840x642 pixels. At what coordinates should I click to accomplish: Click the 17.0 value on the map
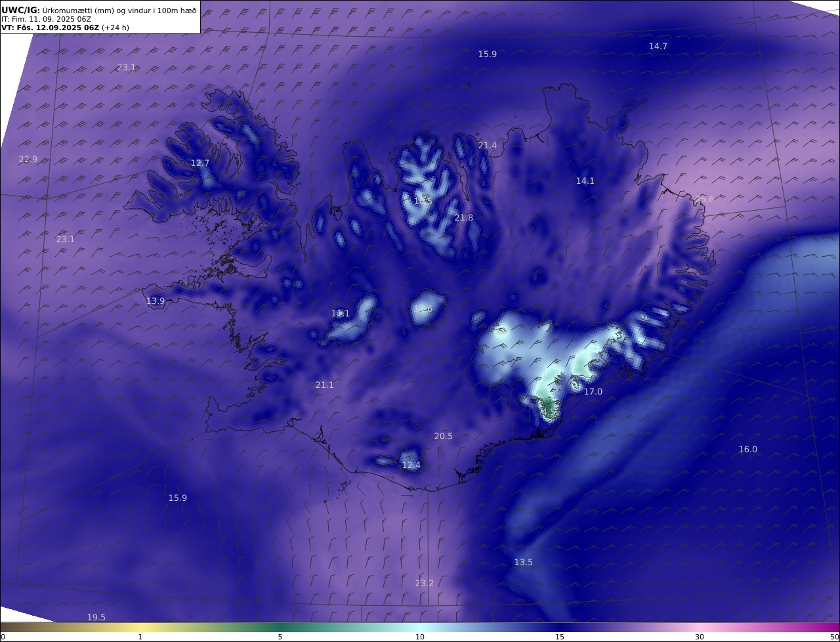[x=593, y=392]
